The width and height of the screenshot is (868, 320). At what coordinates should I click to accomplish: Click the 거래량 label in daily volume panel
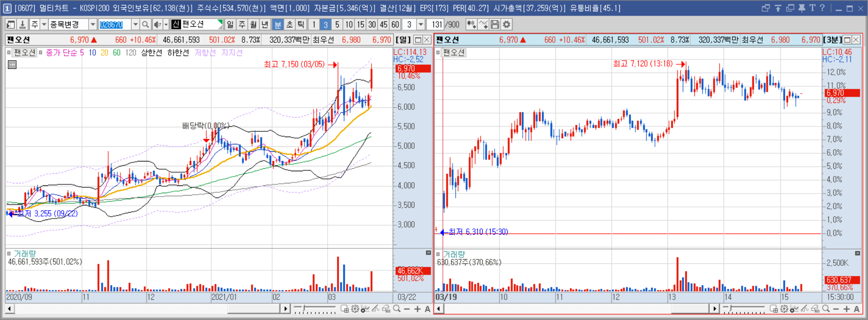pos(24,254)
